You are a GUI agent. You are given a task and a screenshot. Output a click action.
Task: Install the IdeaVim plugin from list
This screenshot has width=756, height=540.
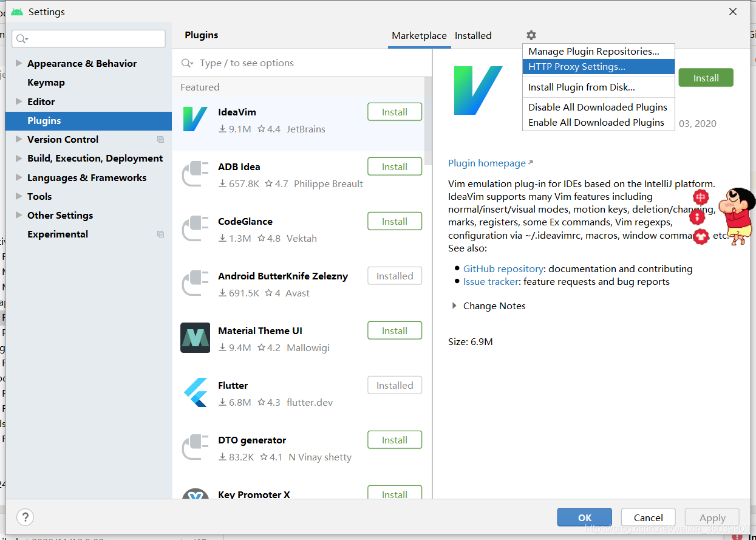click(x=395, y=112)
